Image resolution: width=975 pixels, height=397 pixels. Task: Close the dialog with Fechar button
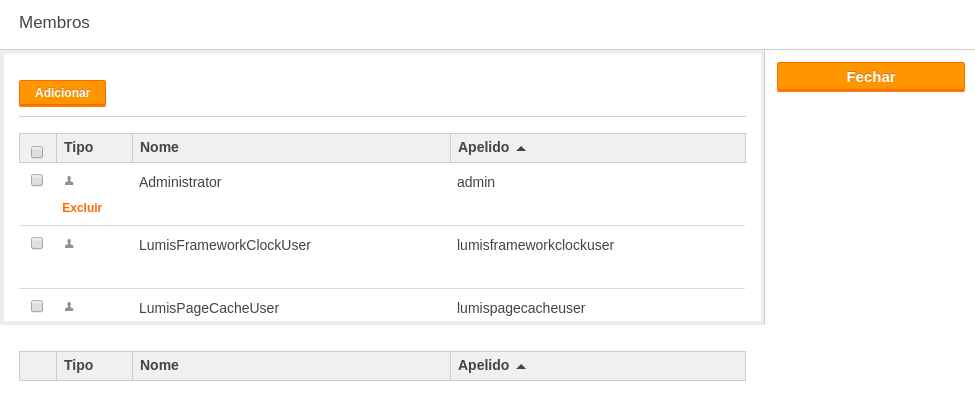click(x=871, y=77)
